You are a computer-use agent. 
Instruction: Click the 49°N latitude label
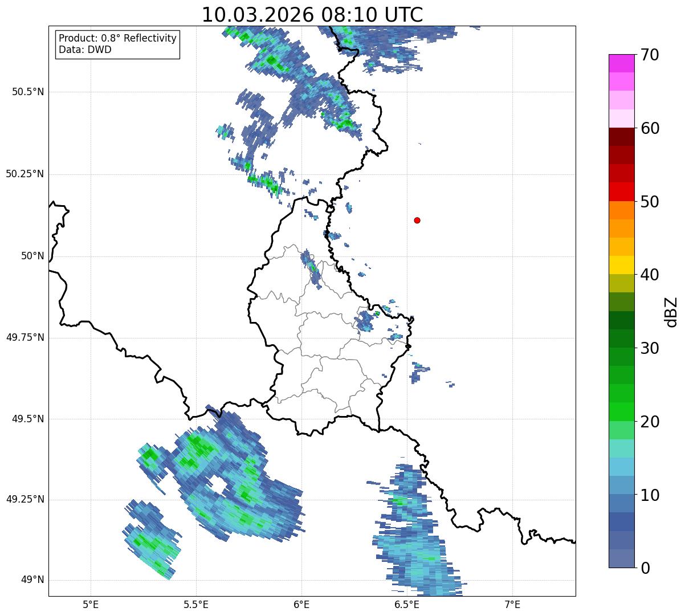[x=32, y=580]
